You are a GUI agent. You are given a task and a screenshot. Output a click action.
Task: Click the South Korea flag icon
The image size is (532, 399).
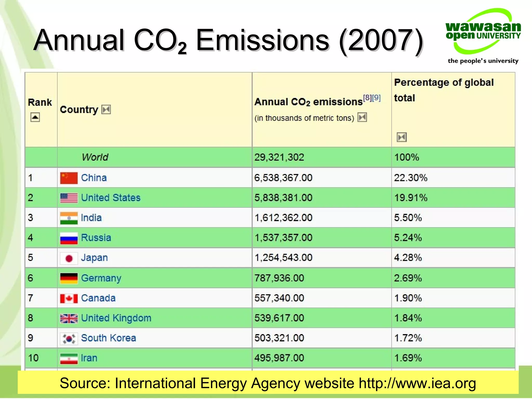(x=69, y=338)
